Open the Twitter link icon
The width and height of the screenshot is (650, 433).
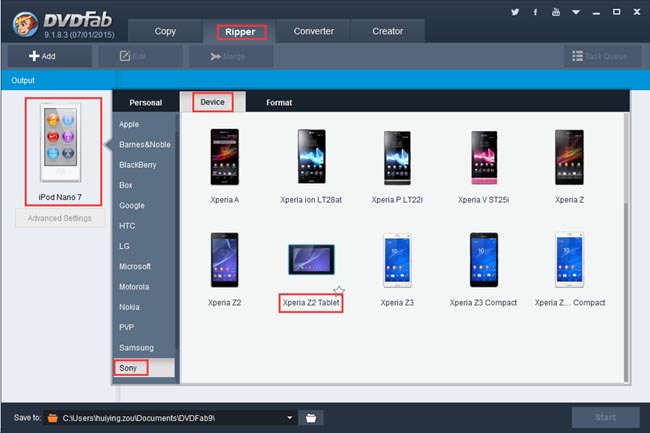(x=515, y=12)
